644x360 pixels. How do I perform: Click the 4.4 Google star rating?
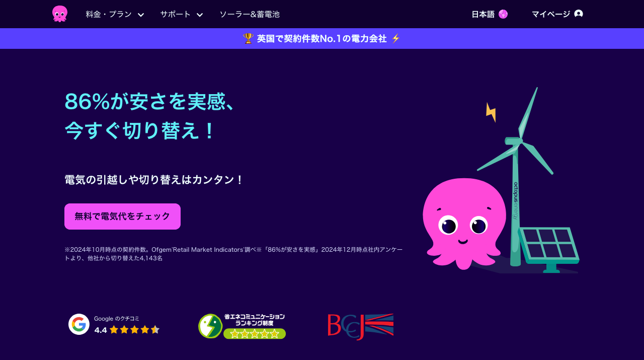(127, 330)
